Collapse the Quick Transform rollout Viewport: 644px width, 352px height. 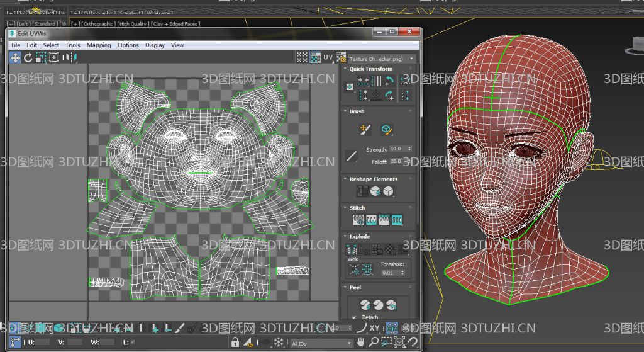coord(370,69)
